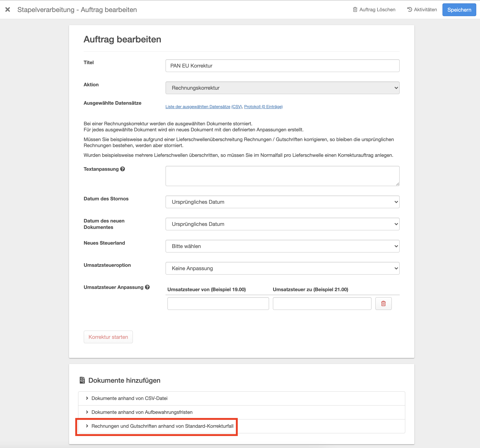Delete tax row with red trash icon
The image size is (480, 448).
383,303
